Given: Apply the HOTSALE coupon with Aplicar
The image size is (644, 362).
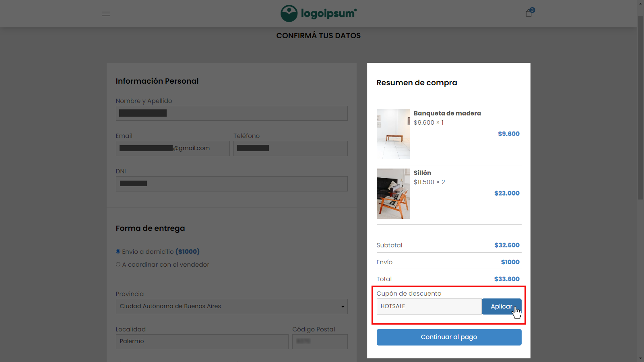Looking at the screenshot, I should click(502, 306).
